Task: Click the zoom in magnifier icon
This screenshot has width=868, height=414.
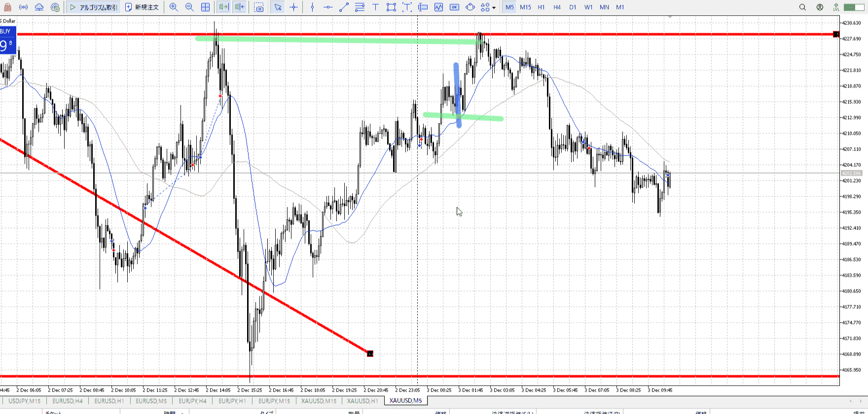Action: (x=174, y=7)
